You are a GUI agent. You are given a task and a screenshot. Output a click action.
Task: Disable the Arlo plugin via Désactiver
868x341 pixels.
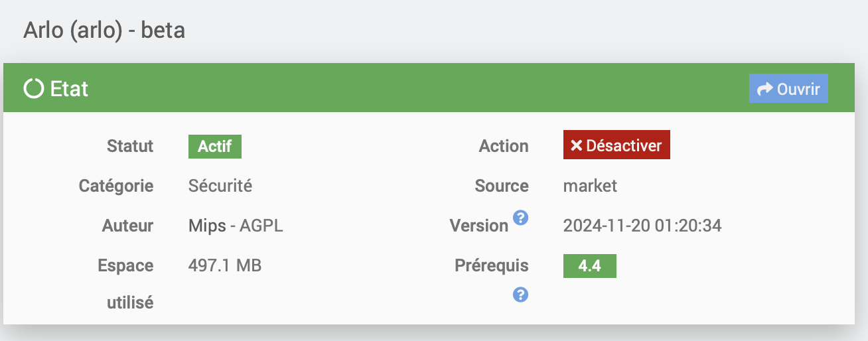pyautogui.click(x=616, y=145)
